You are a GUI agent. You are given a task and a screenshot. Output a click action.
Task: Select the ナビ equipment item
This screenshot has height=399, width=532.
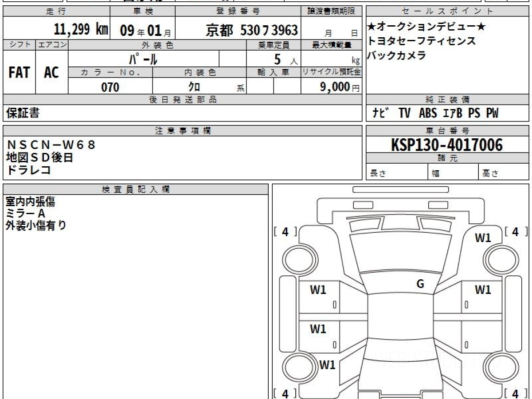click(x=380, y=113)
